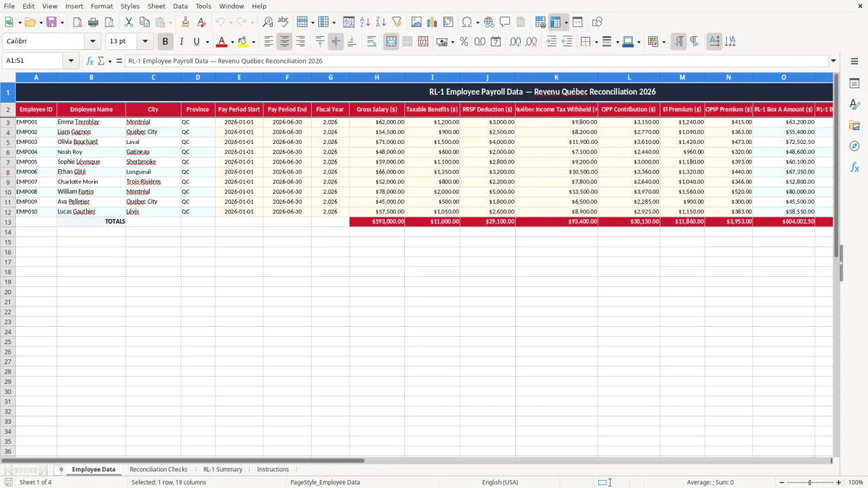Image resolution: width=868 pixels, height=488 pixels.
Task: Click the Save document icon
Action: (51, 22)
